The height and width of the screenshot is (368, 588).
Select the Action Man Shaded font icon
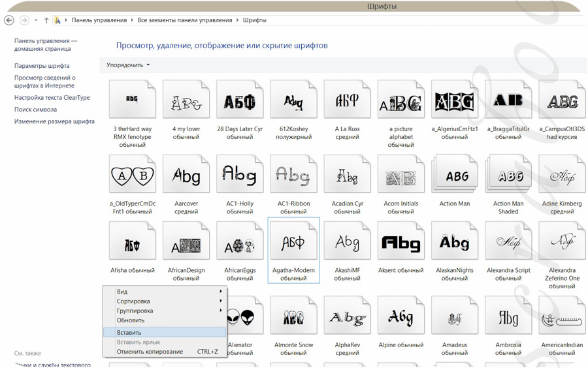point(508,174)
